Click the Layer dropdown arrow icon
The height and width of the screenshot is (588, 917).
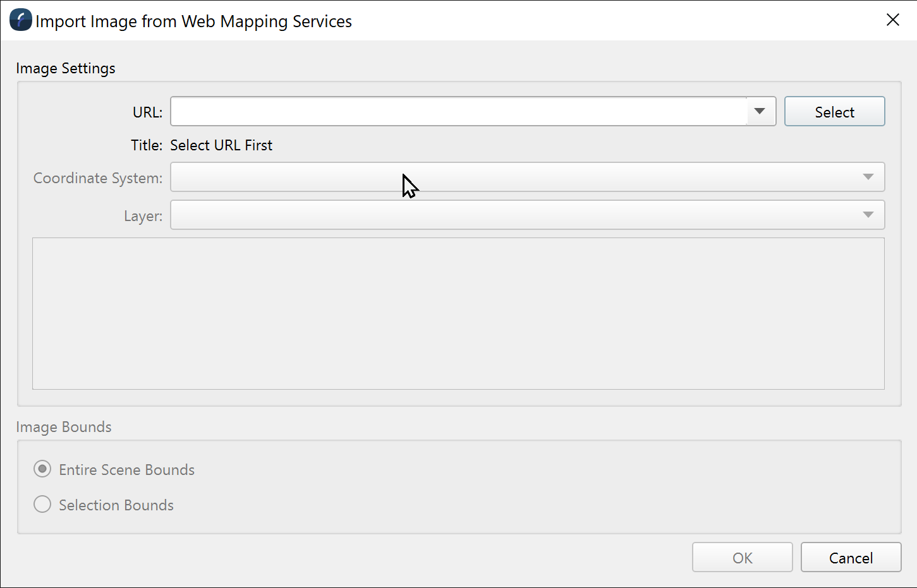click(x=868, y=215)
